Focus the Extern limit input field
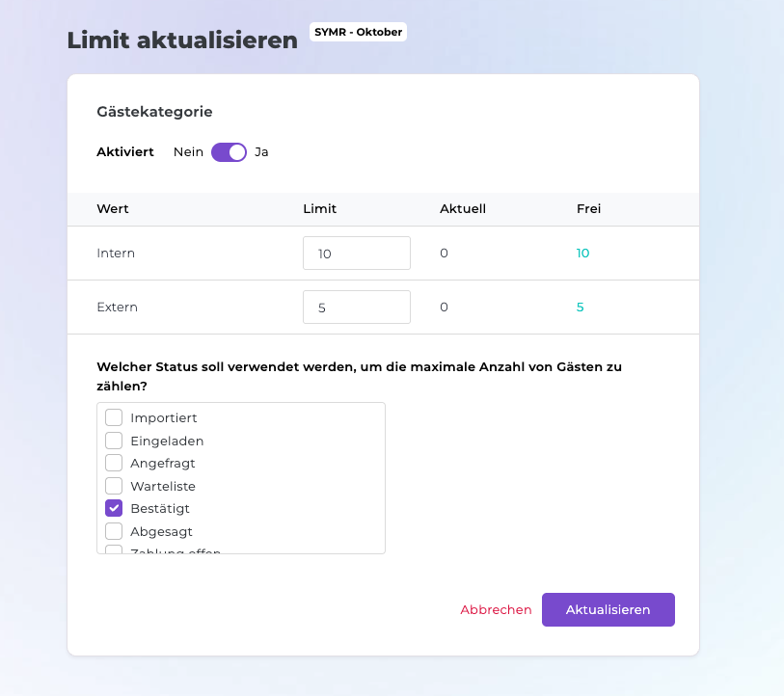 click(x=356, y=308)
